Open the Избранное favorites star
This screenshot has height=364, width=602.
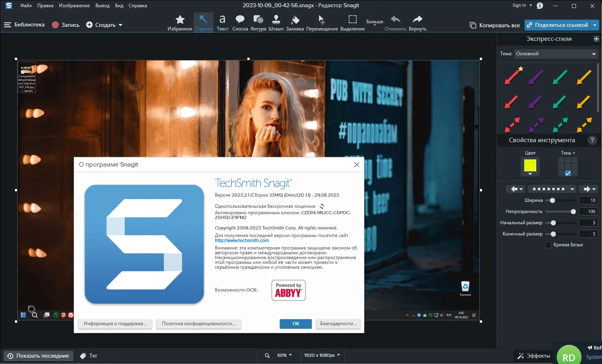click(180, 22)
